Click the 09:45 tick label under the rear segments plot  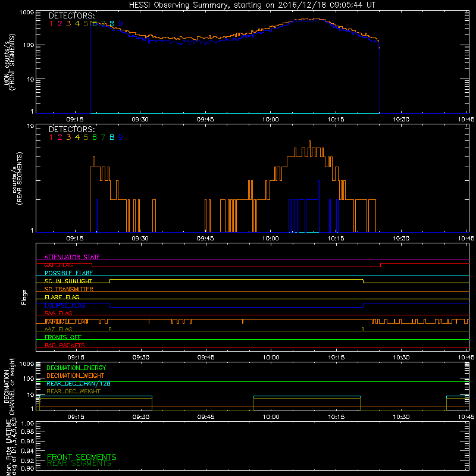tap(205, 239)
